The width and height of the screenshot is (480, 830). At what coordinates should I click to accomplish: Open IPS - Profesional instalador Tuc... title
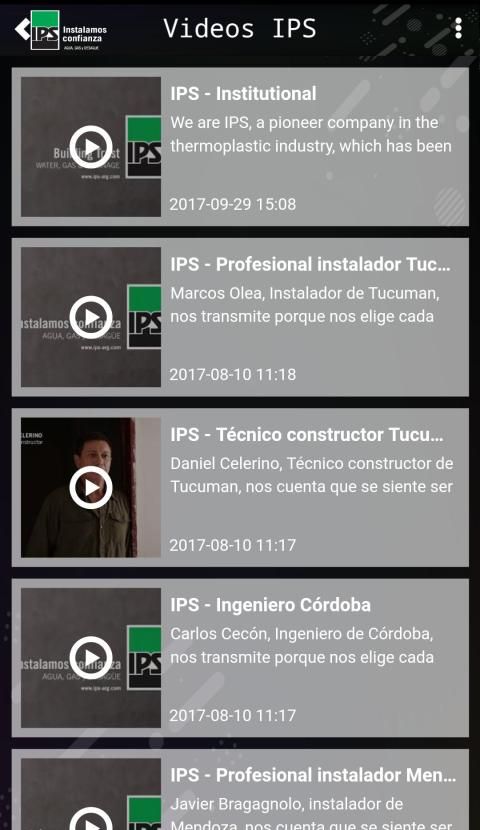311,264
